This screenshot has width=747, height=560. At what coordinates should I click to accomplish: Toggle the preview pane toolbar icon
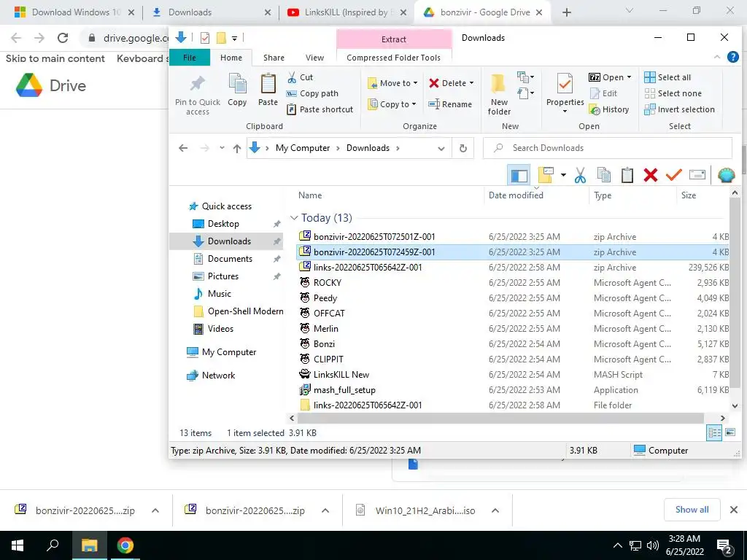(x=519, y=175)
